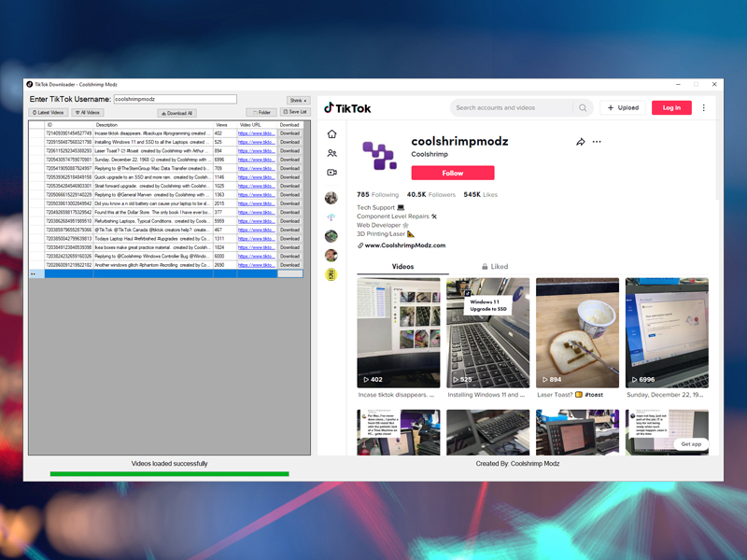Open the Following (friends) icon in sidebar
Image resolution: width=747 pixels, height=560 pixels.
click(x=331, y=153)
